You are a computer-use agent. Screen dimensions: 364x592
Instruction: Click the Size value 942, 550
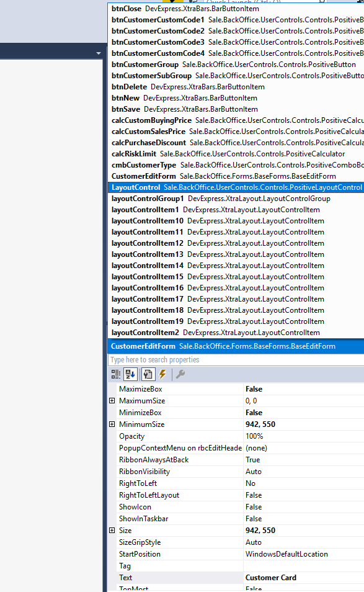pos(304,531)
